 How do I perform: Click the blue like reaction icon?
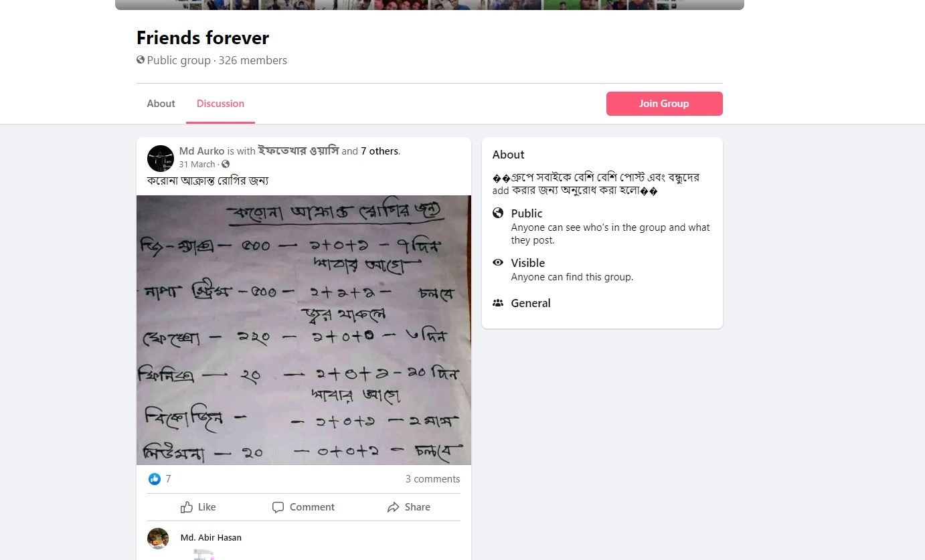tap(155, 479)
